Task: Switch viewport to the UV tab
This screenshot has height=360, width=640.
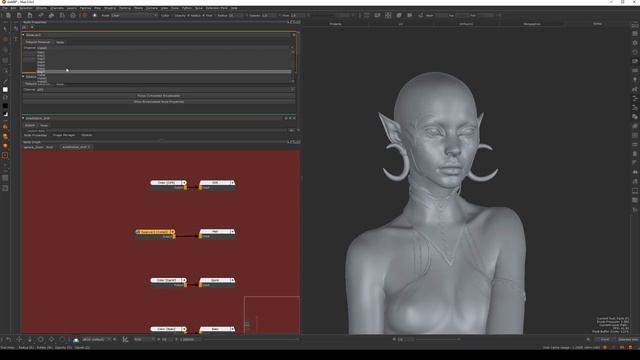Action: (x=400, y=24)
